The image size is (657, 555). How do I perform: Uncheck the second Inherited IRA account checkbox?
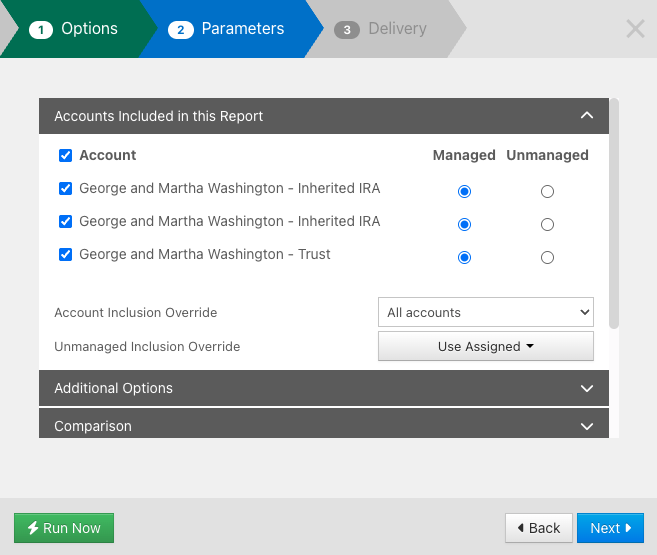pyautogui.click(x=65, y=221)
